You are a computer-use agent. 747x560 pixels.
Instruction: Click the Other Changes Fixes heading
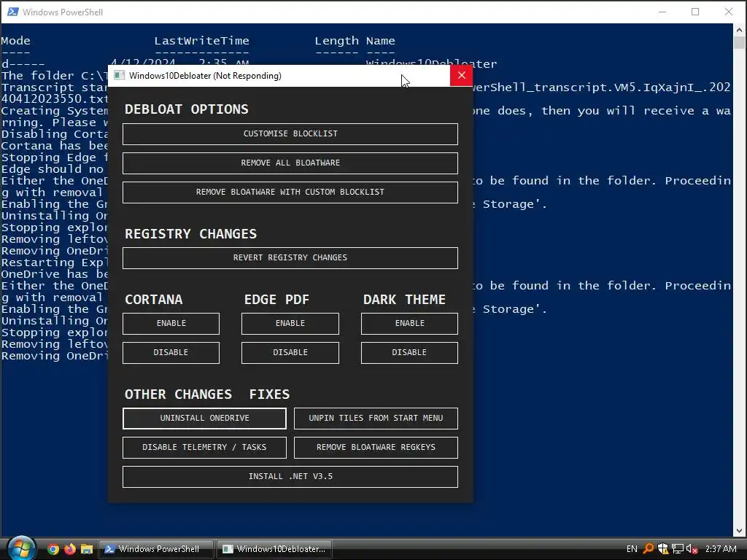(207, 394)
